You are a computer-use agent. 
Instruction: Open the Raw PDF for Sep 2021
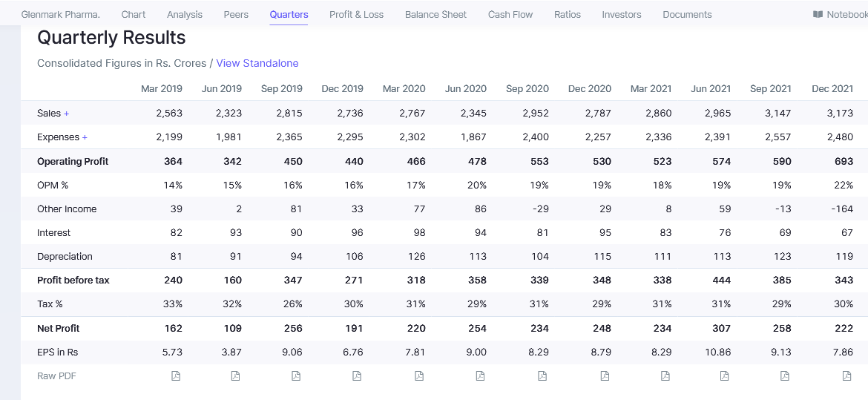coord(785,376)
